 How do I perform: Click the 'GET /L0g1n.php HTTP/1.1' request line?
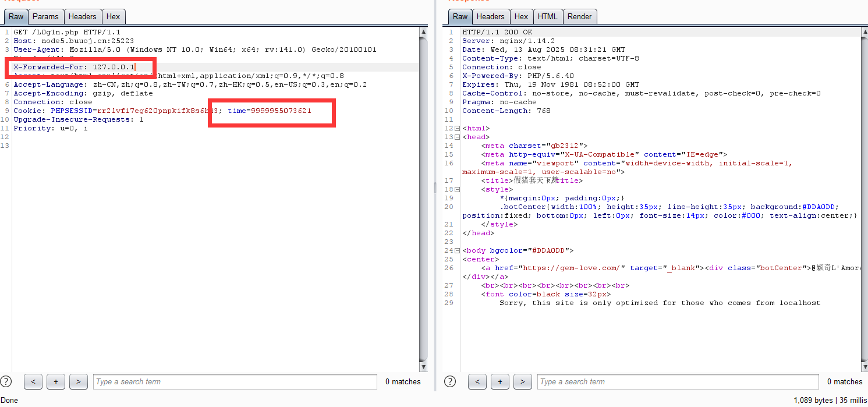coord(67,32)
